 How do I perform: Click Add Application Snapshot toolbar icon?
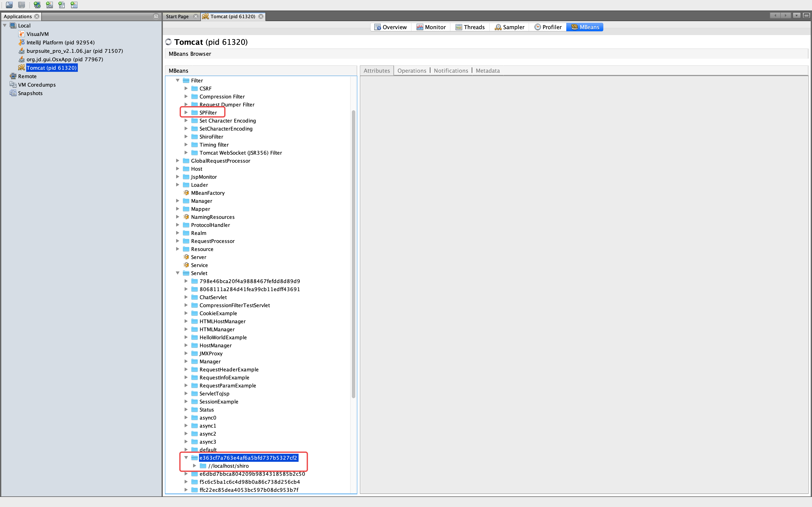(74, 5)
